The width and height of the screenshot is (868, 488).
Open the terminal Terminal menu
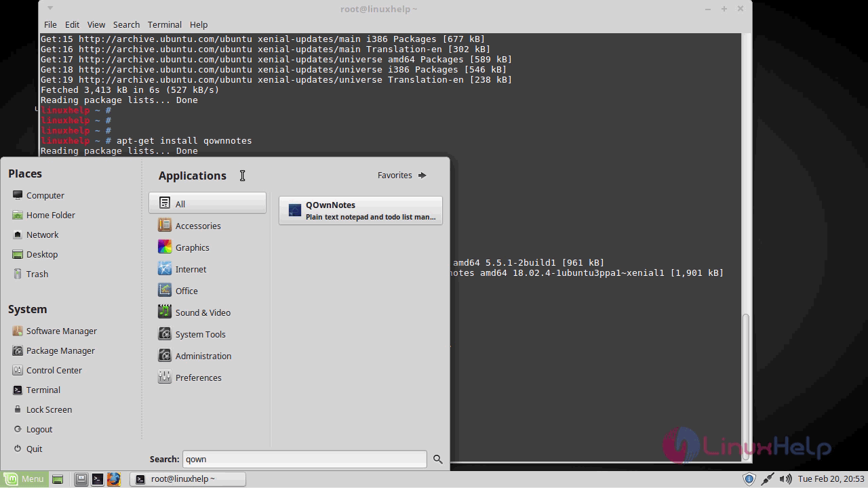pos(164,24)
